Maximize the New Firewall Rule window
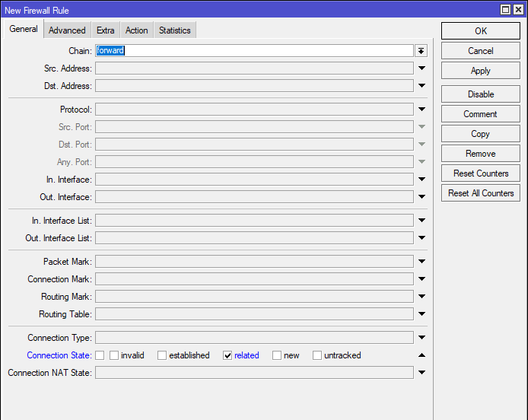This screenshot has width=528, height=420. point(505,9)
